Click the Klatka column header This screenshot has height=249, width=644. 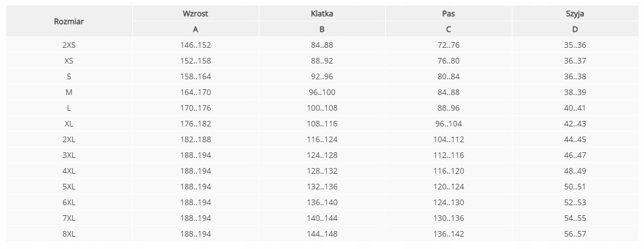click(x=322, y=13)
